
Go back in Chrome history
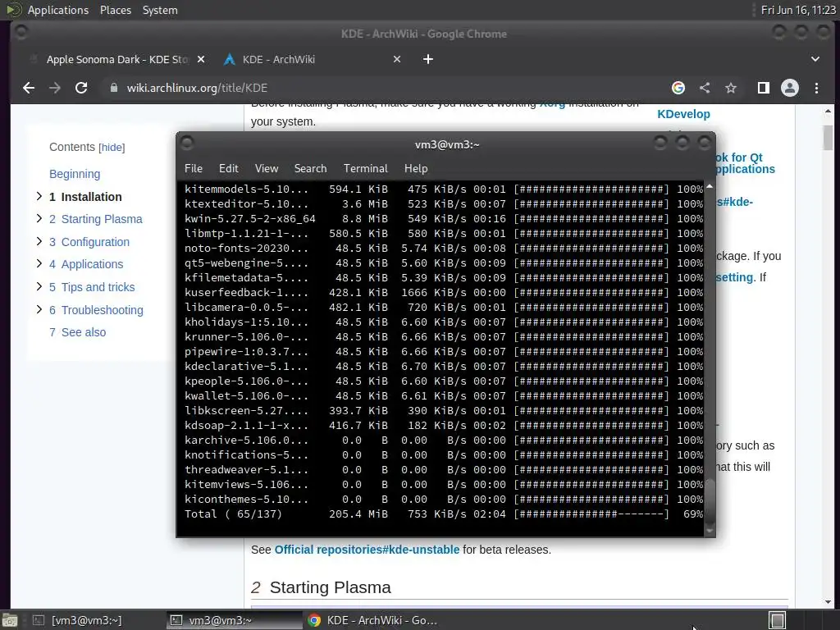pyautogui.click(x=29, y=88)
